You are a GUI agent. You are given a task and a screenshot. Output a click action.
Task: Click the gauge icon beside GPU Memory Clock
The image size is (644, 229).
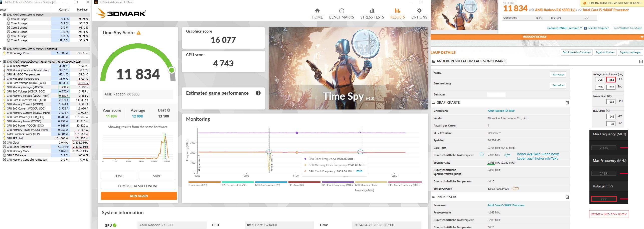click(5, 151)
